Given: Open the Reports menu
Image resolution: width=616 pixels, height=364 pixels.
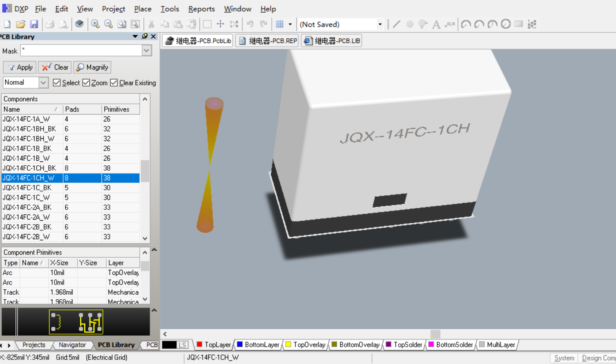Looking at the screenshot, I should tap(201, 8).
